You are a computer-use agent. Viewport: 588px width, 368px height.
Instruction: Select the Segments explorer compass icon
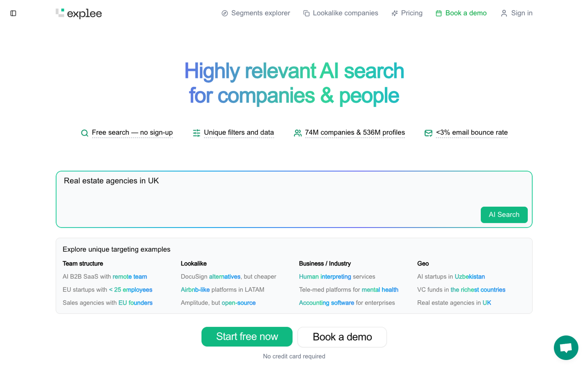pos(224,13)
